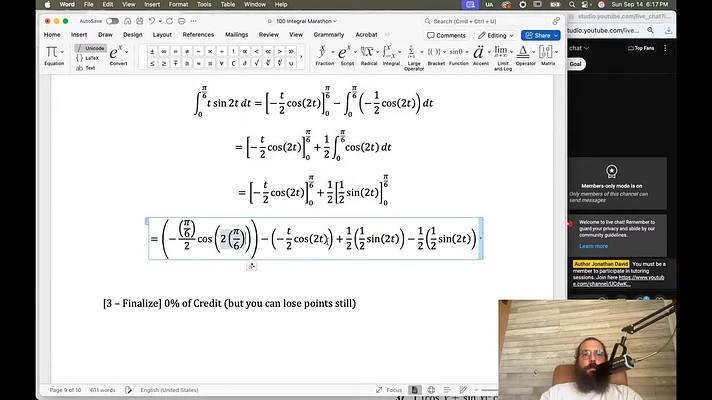Open the Format menu in menu bar

coord(178,5)
